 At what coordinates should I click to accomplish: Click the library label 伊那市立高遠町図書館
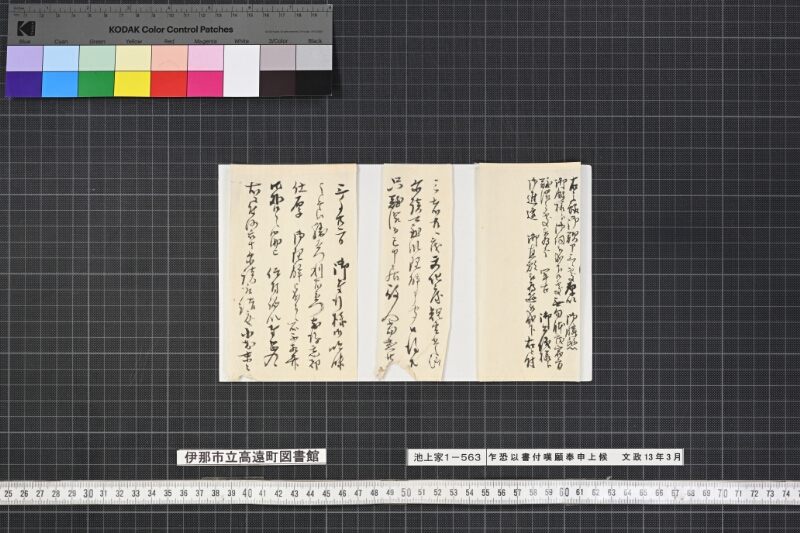pyautogui.click(x=252, y=456)
